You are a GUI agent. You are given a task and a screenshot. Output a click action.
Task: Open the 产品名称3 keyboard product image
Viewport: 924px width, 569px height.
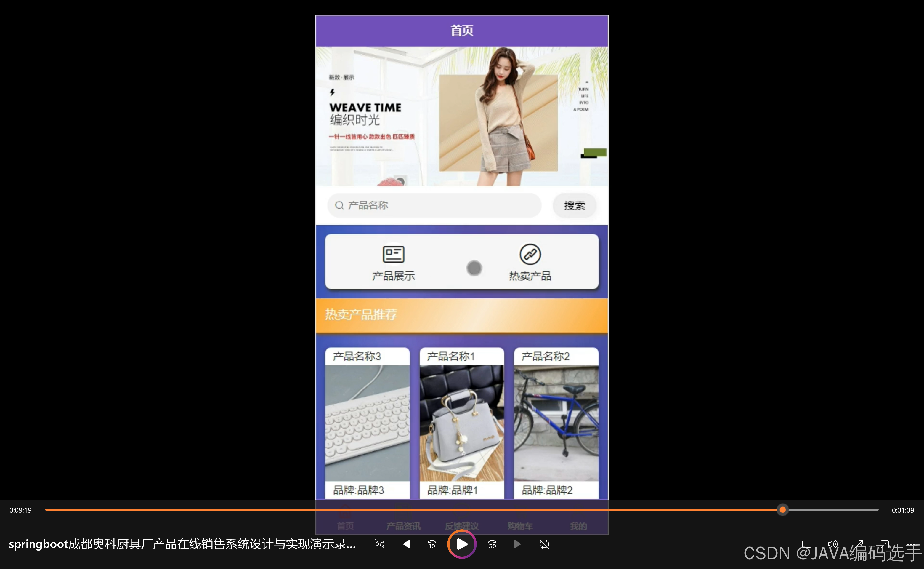click(368, 423)
